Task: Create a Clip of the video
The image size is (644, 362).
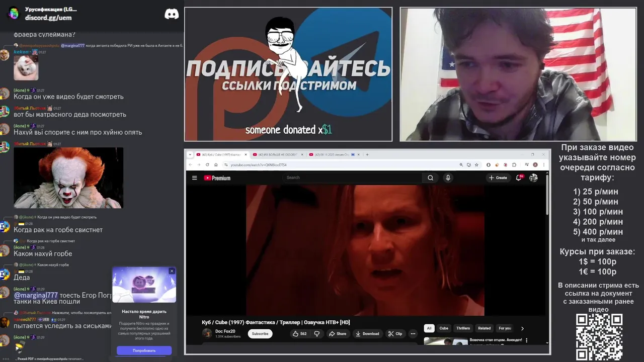Action: 395,333
